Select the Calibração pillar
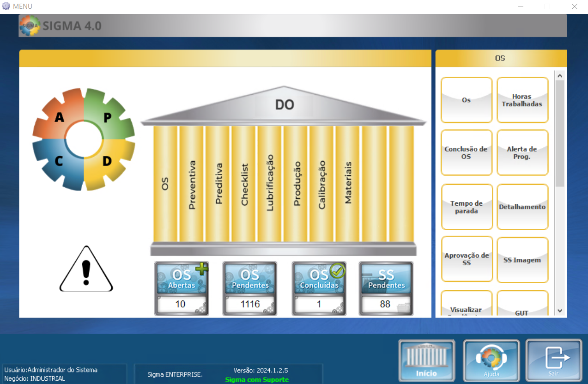 click(322, 184)
